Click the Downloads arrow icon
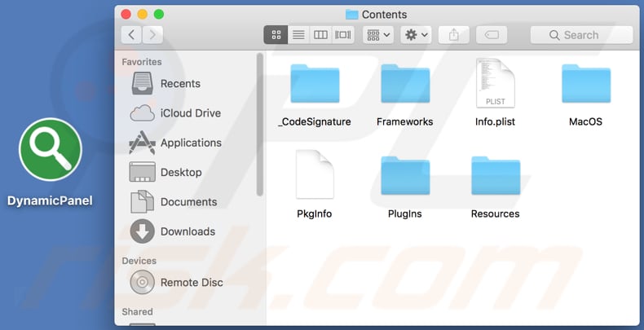The width and height of the screenshot is (644, 330). 142,231
